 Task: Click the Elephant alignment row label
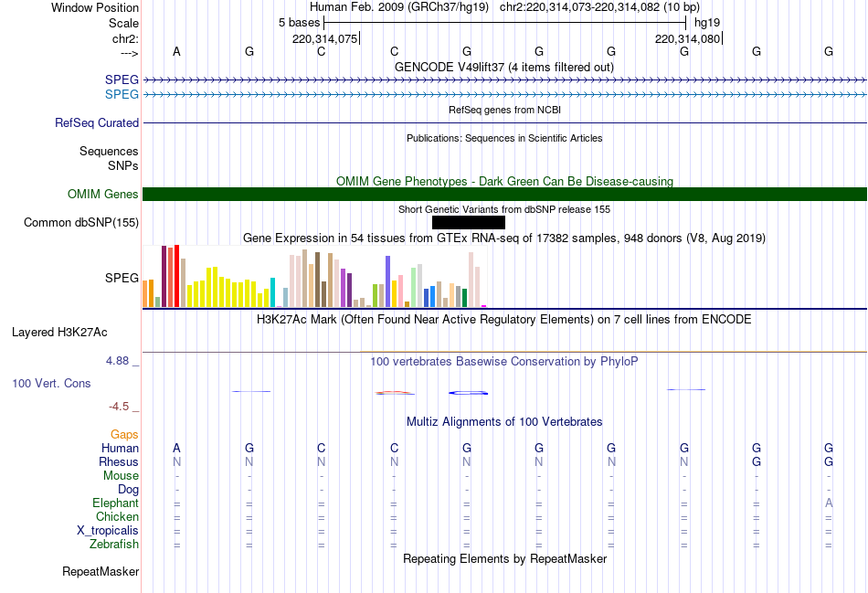(115, 503)
